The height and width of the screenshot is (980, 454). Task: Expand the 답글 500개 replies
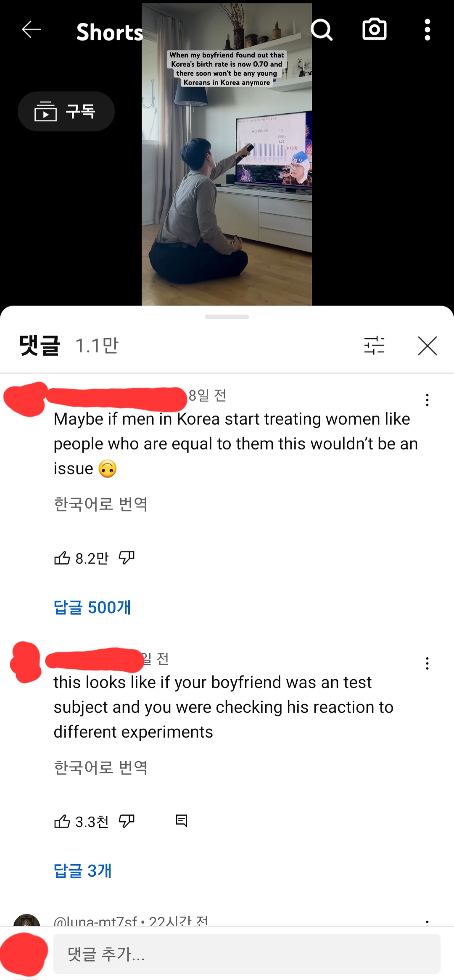[92, 607]
